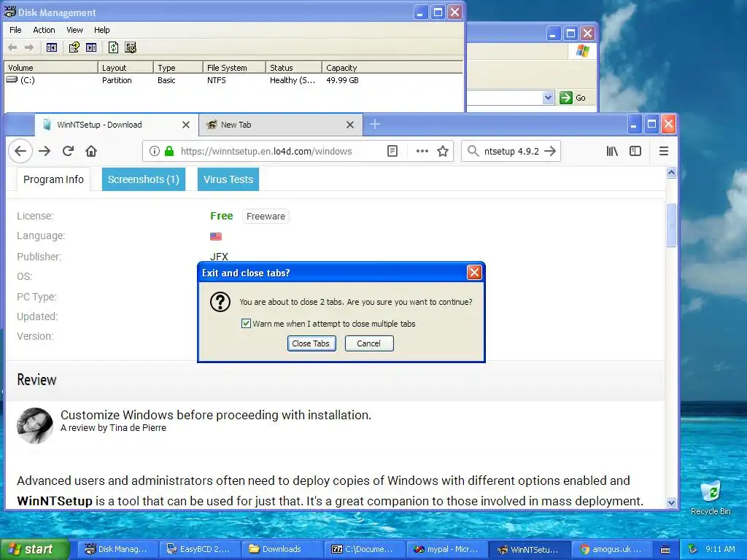The image size is (747, 560).
Task: Click the Windows flag logo in background window
Action: tap(582, 50)
